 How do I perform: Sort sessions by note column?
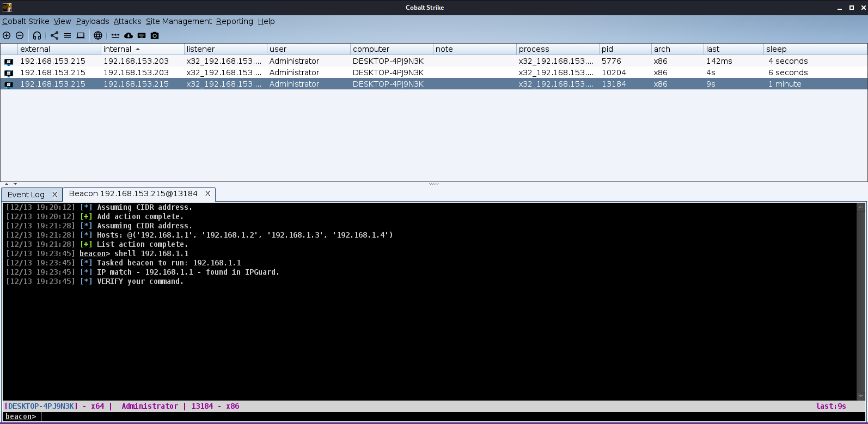[x=474, y=49]
